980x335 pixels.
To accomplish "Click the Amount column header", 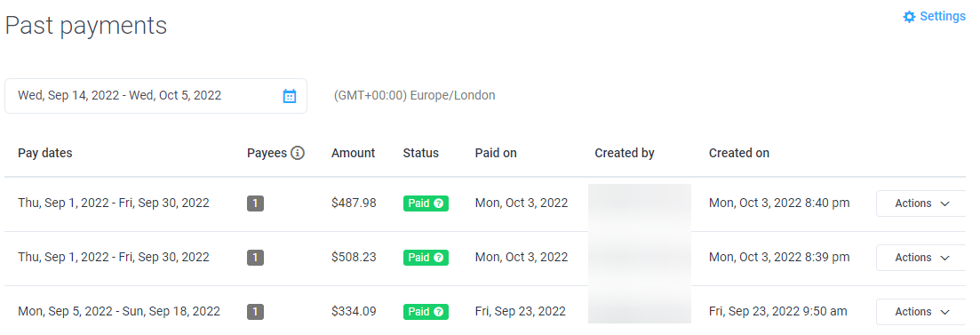I will coord(353,153).
